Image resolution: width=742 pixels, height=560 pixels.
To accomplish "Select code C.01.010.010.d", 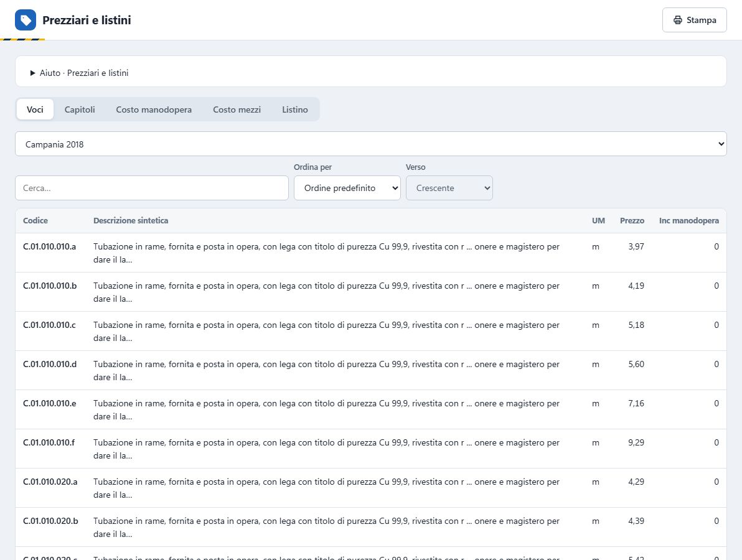I will 50,364.
